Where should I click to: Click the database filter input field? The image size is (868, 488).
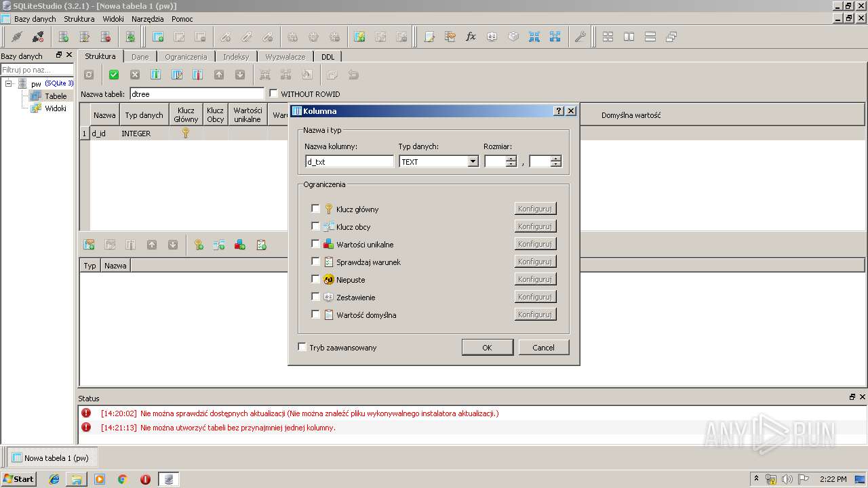pyautogui.click(x=37, y=70)
